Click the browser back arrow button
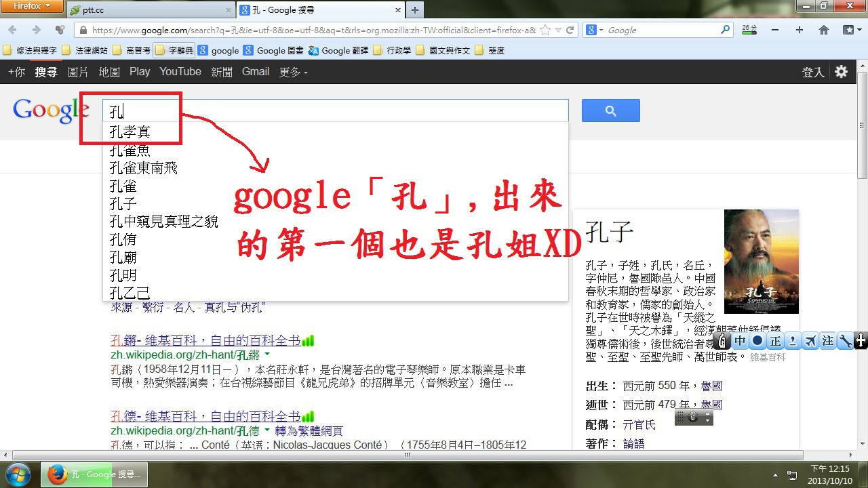Image resolution: width=868 pixels, height=488 pixels. point(13,30)
